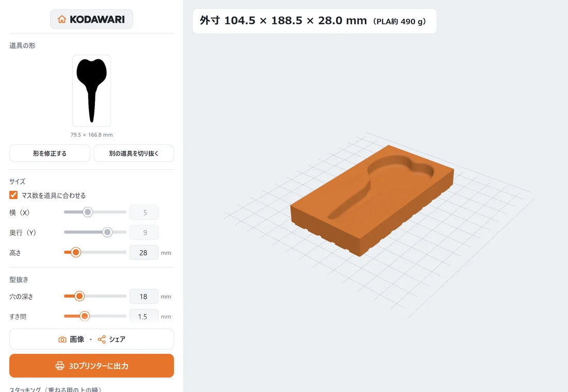
Task: Click the KODAWARI home icon
Action: click(62, 19)
